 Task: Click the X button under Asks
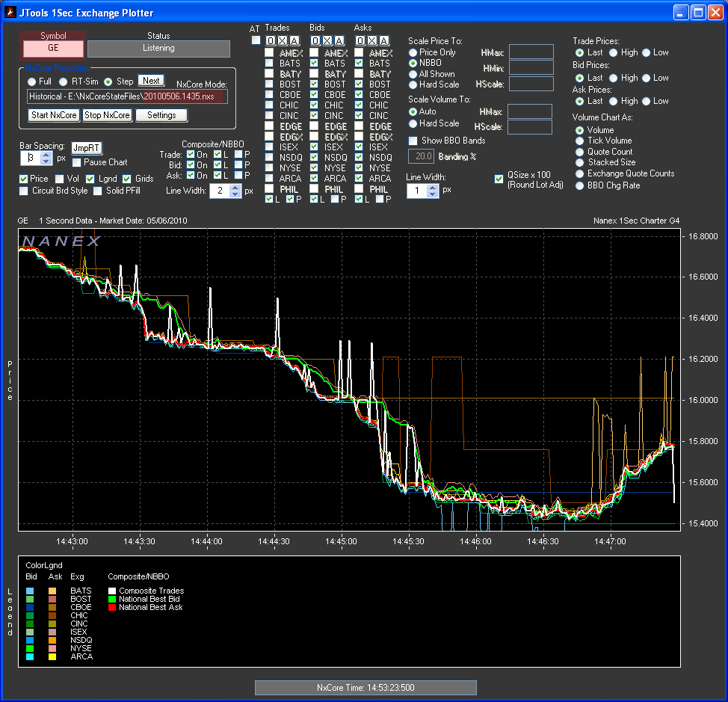[x=372, y=41]
